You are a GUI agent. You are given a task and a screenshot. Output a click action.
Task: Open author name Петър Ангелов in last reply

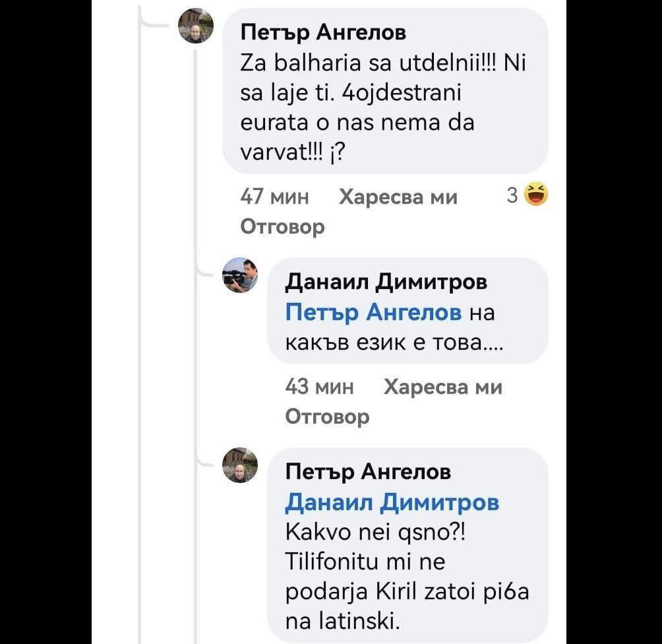[x=367, y=472]
